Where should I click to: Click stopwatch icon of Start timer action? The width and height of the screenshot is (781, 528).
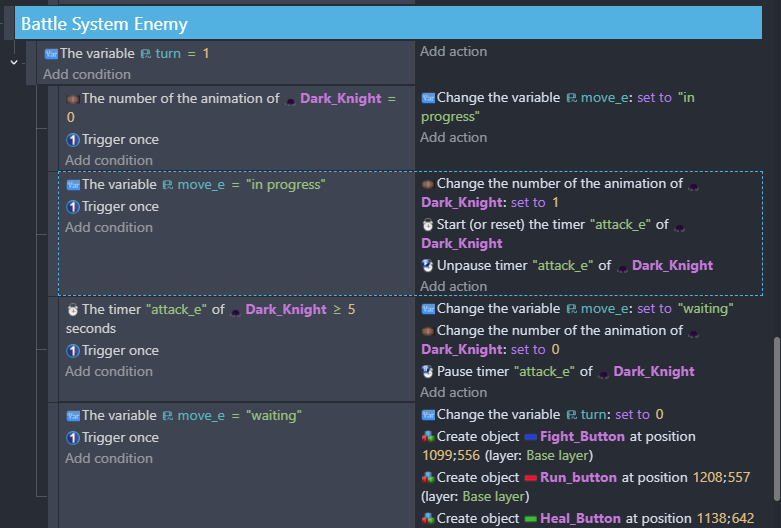coord(428,225)
